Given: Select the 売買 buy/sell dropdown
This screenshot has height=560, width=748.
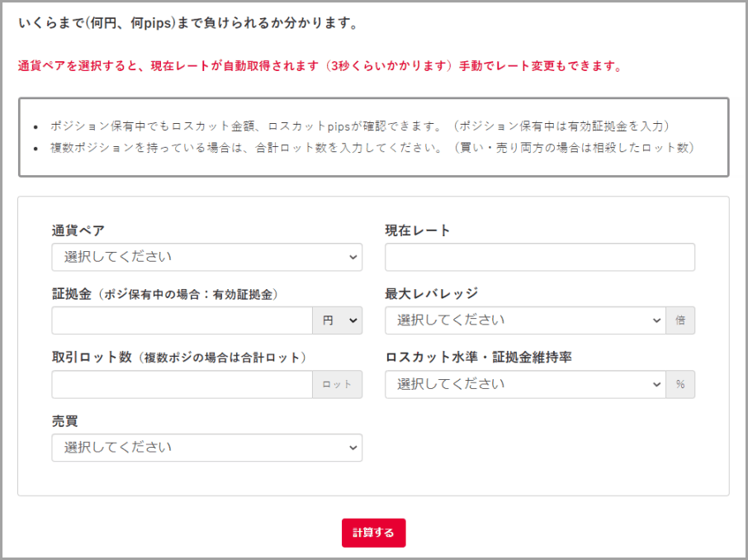Looking at the screenshot, I should tap(206, 448).
